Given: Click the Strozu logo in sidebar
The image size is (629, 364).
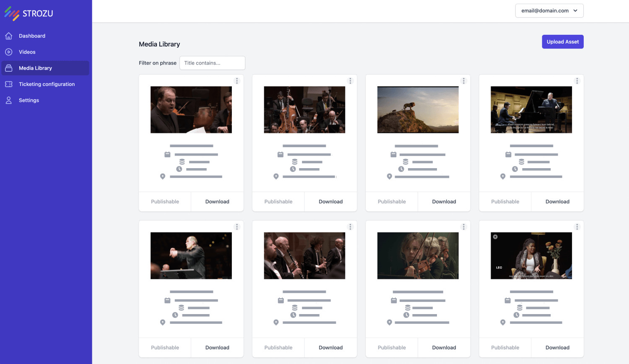Looking at the screenshot, I should point(29,13).
